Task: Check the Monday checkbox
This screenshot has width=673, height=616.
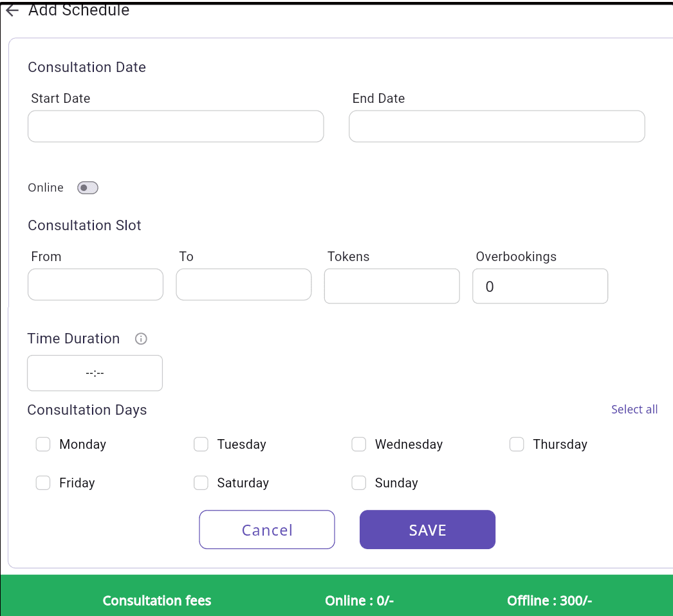Action: coord(43,444)
